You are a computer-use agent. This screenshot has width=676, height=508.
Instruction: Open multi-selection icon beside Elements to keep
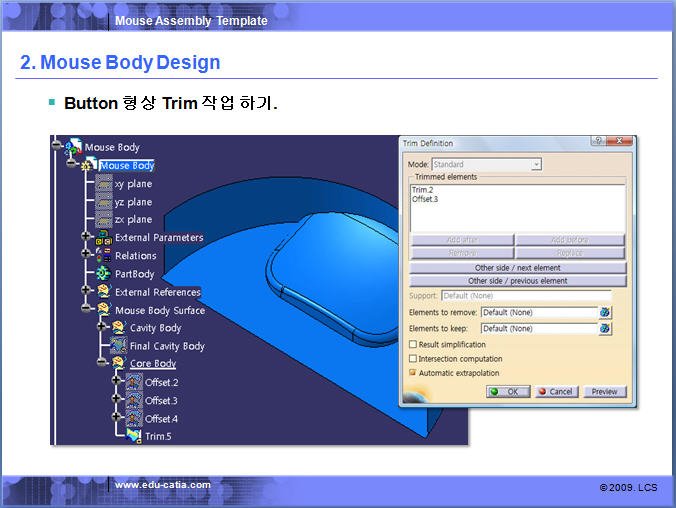(x=605, y=328)
